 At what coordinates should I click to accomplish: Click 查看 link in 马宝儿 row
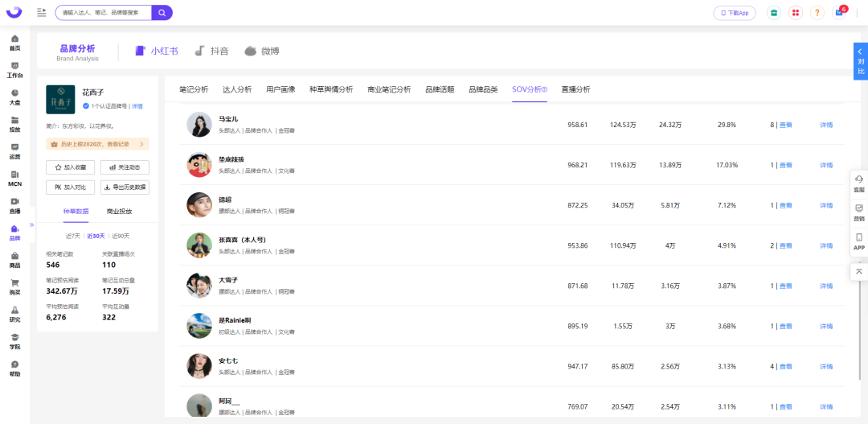pyautogui.click(x=785, y=125)
